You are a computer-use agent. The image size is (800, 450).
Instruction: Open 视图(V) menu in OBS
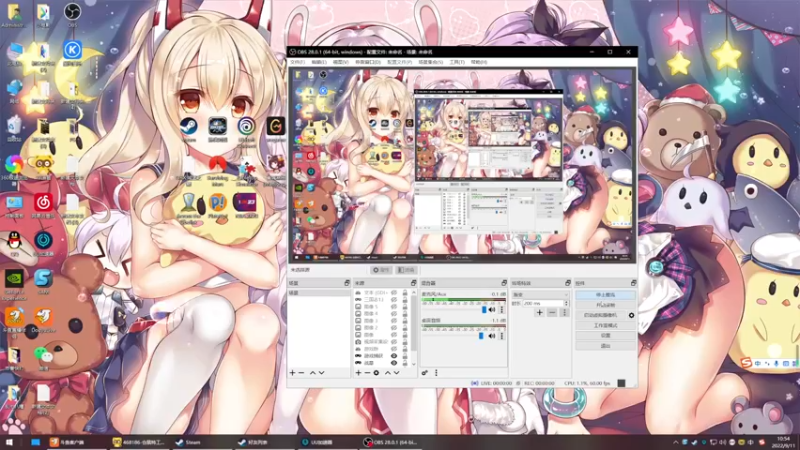click(x=340, y=62)
